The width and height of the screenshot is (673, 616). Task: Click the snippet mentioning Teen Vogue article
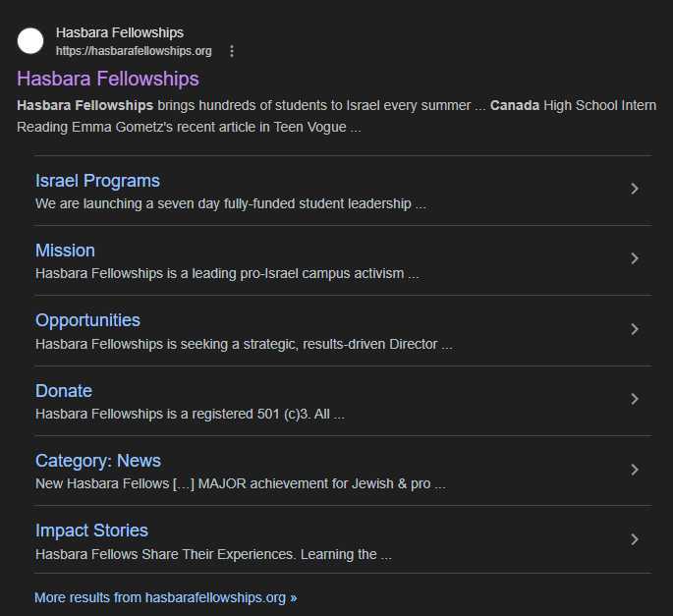tap(189, 127)
